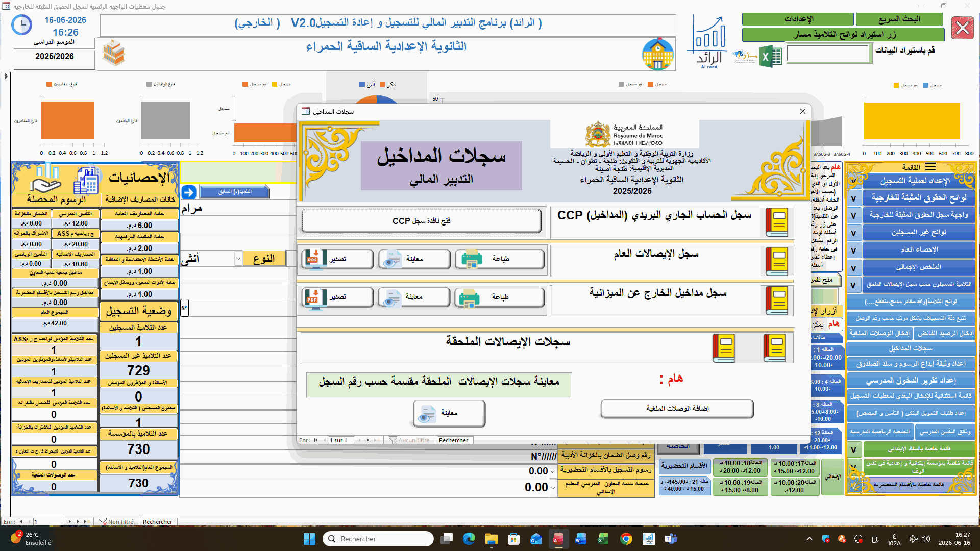The width and height of the screenshot is (980, 551).
Task: Click the فتح نافذة سجل CCP button
Action: [x=421, y=221]
